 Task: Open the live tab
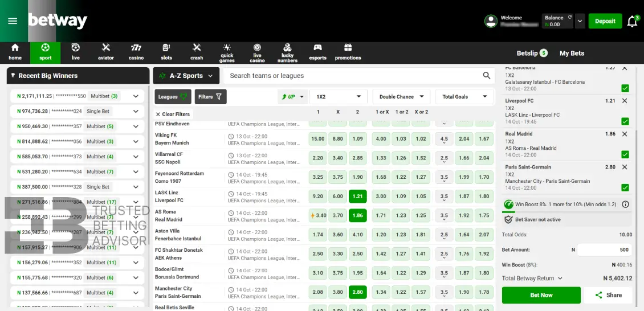click(x=76, y=52)
